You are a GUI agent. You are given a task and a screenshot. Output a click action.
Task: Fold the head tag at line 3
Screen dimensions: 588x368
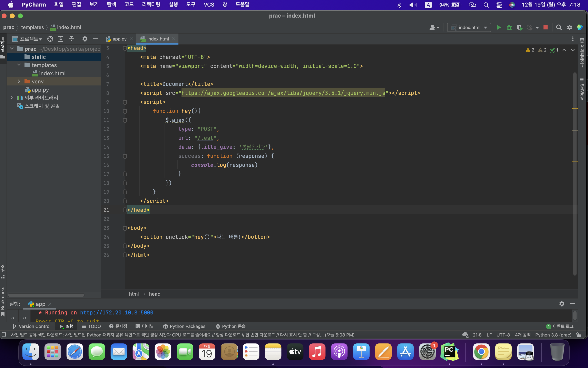pos(125,48)
